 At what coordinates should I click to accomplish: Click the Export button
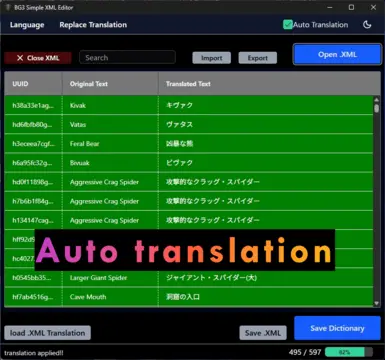point(258,58)
